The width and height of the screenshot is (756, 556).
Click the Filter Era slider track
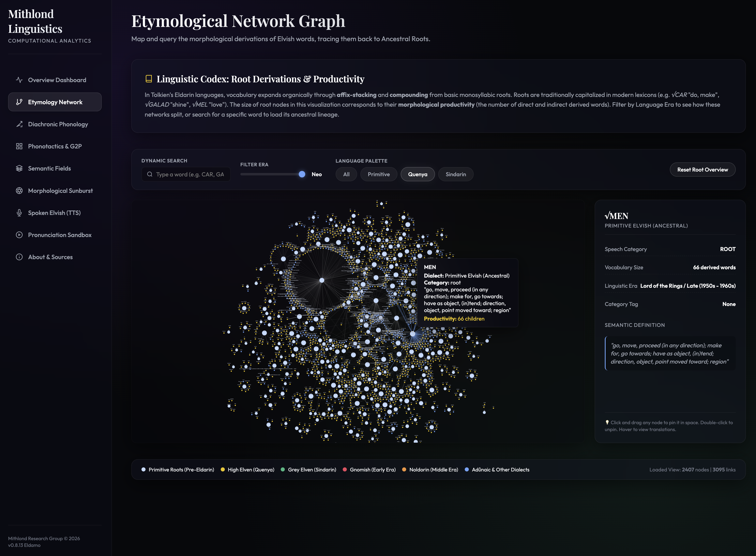click(273, 174)
